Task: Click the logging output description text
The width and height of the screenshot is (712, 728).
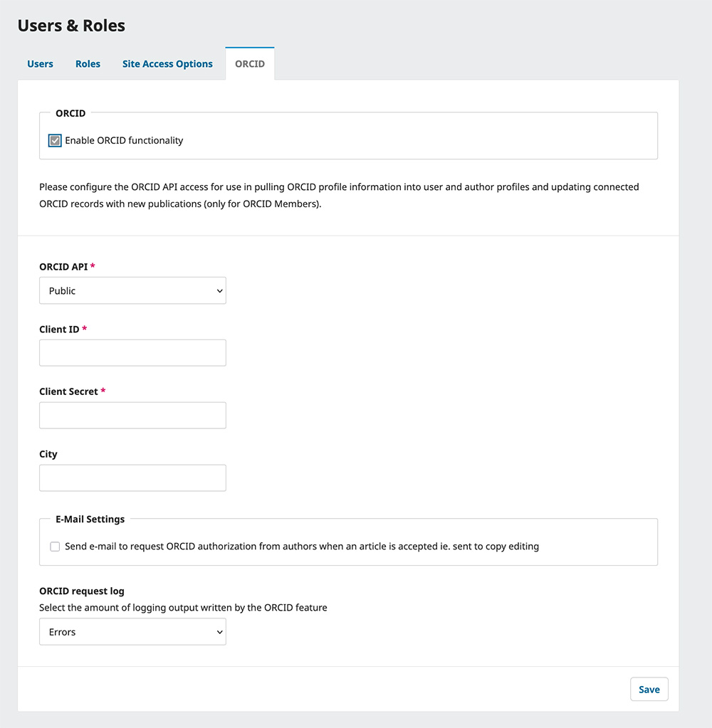Action: (x=183, y=607)
